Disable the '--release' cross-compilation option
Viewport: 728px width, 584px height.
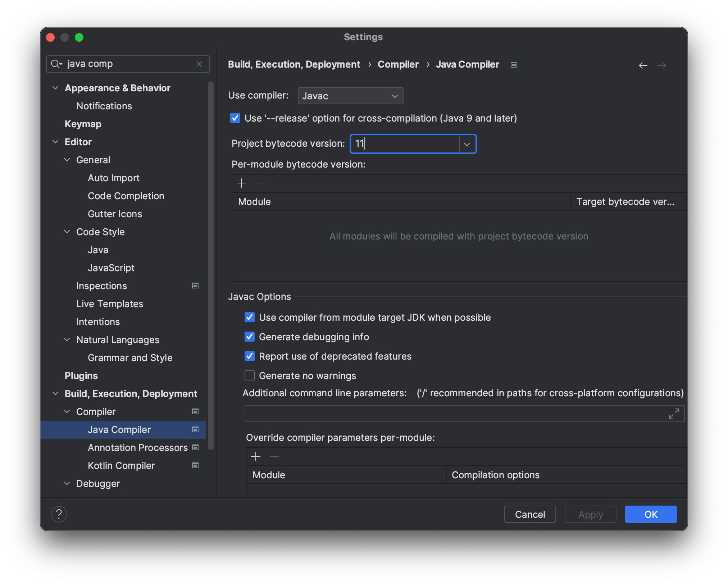[x=235, y=118]
